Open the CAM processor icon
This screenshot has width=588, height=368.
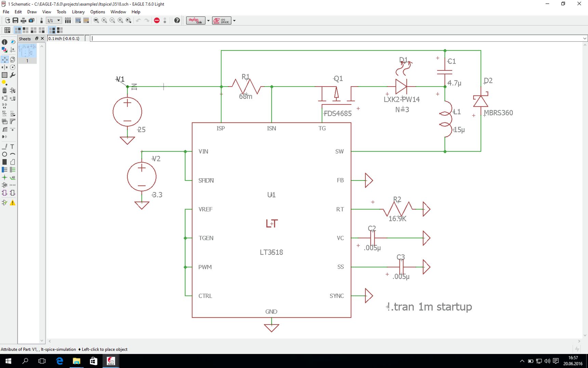pos(31,21)
